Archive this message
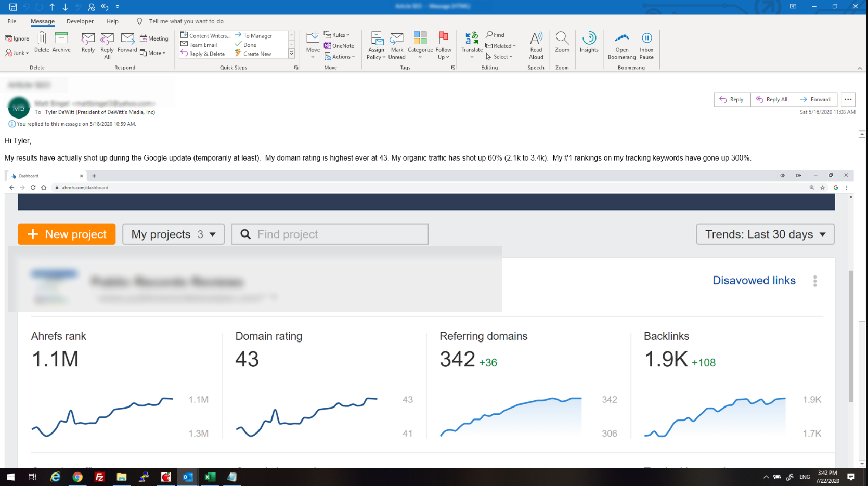The height and width of the screenshot is (486, 868). 61,43
